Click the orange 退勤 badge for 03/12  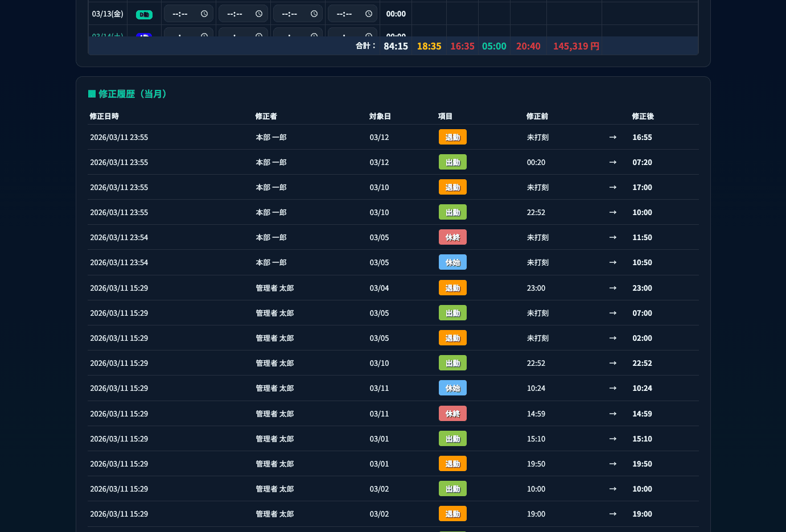(x=452, y=137)
